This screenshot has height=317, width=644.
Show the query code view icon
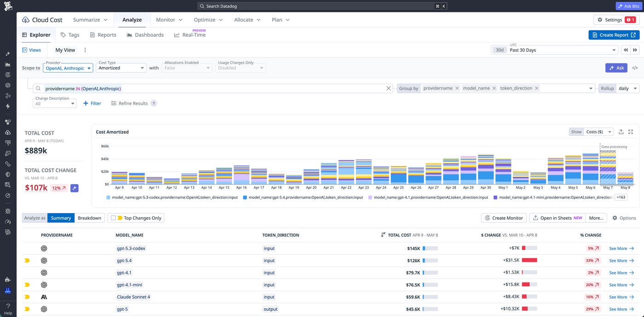tap(635, 68)
